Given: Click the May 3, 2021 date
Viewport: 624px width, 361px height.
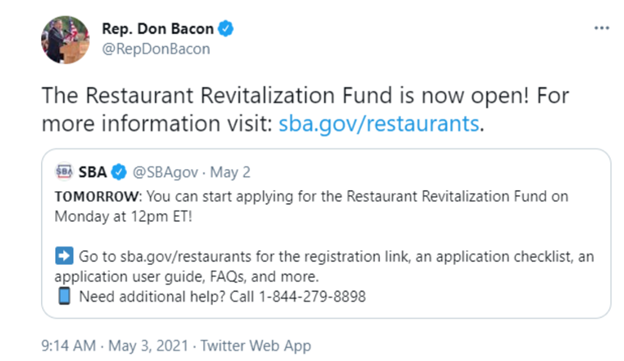Looking at the screenshot, I should point(148,345).
